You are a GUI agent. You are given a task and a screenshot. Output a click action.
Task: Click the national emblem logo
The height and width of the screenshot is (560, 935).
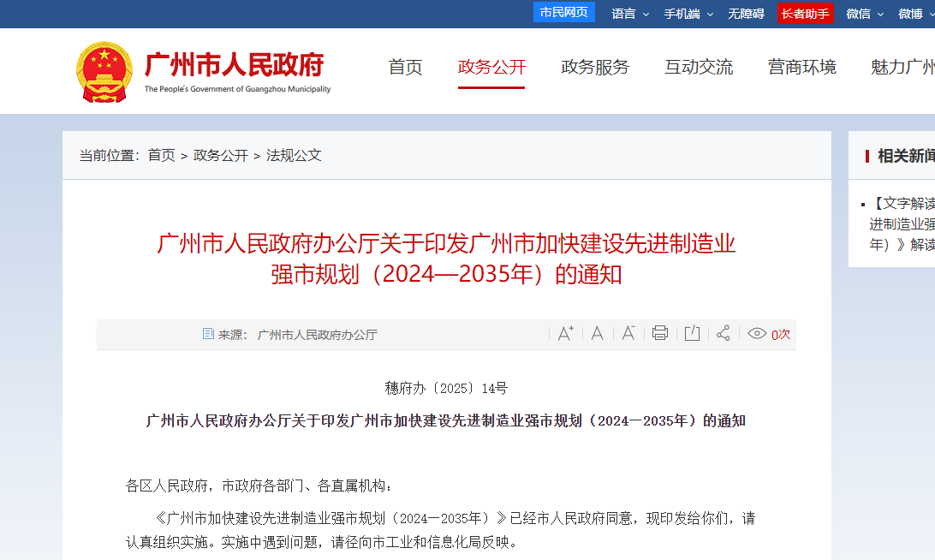(104, 72)
